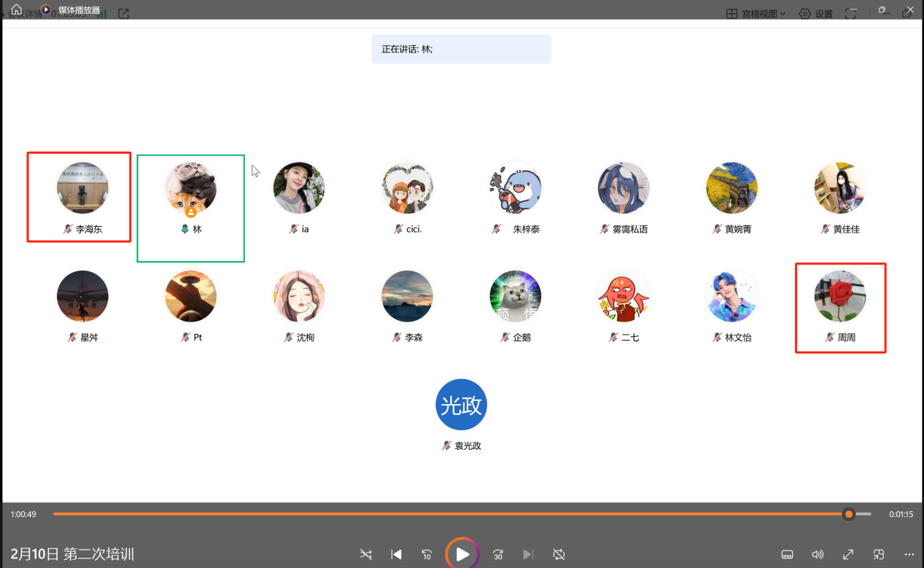Open the volume control
Screen dimensions: 924x568
pyautogui.click(x=818, y=554)
